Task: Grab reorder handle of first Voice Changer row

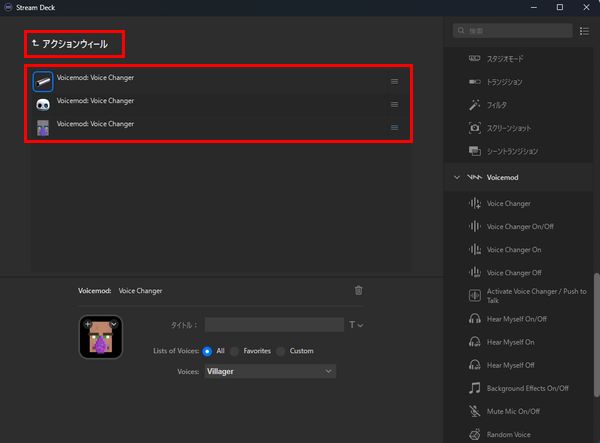Action: 395,81
